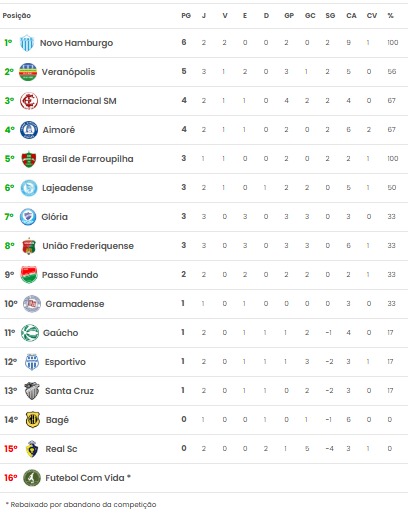Screen dimensions: 409x518
Task: Open the Gramadense team name link
Action: coord(75,304)
